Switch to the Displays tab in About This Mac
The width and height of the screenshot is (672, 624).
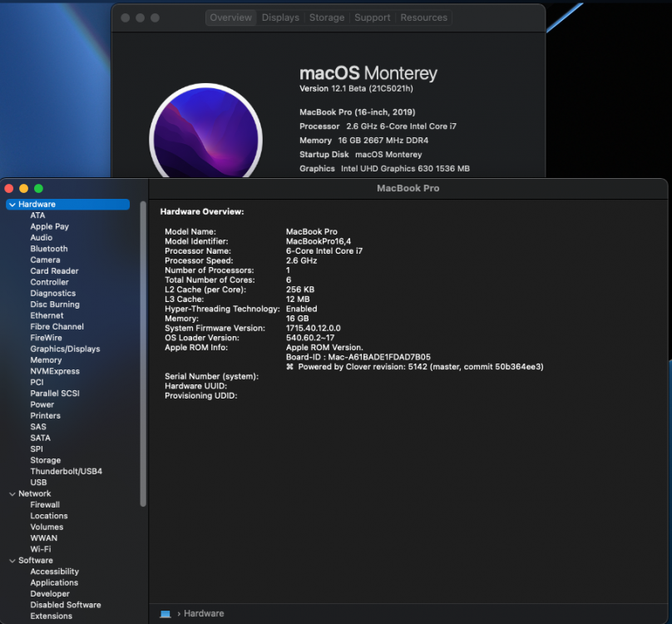click(280, 17)
